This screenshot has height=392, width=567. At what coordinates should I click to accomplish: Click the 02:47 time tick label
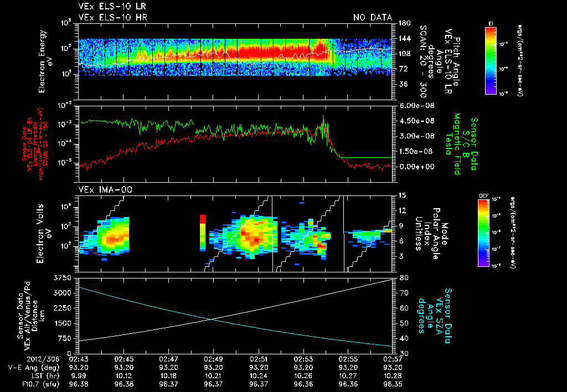(x=168, y=359)
